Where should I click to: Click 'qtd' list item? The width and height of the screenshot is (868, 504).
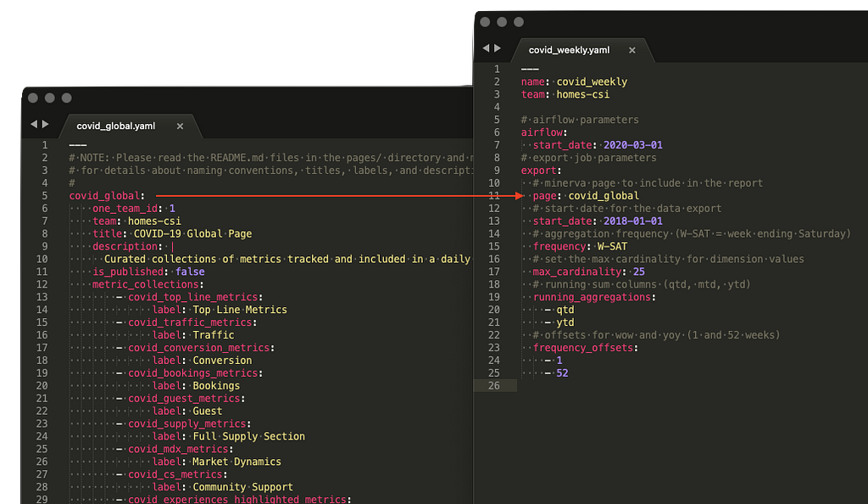[x=565, y=311]
